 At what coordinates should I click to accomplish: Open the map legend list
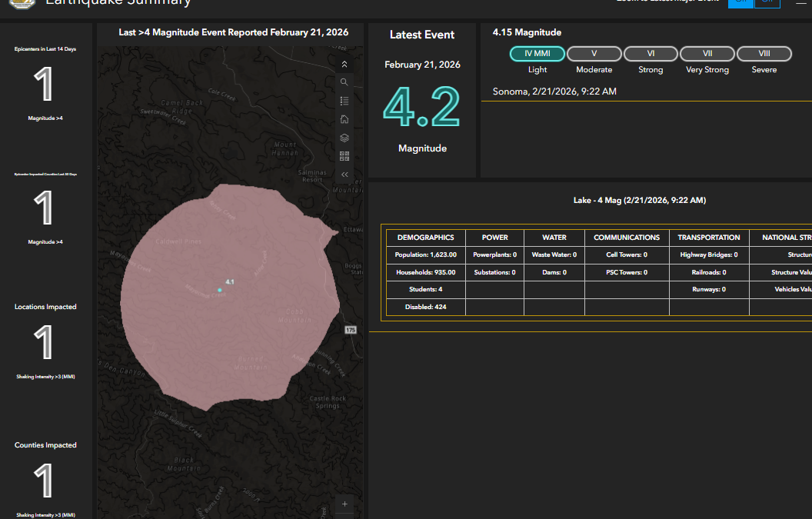[344, 101]
